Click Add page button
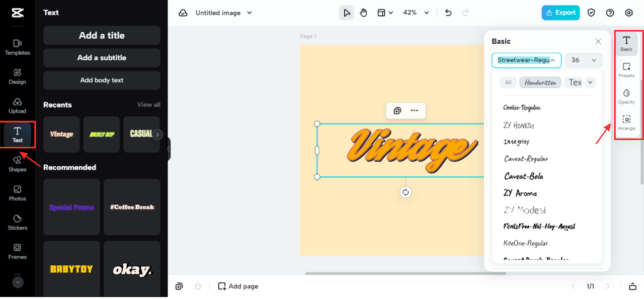 point(238,286)
